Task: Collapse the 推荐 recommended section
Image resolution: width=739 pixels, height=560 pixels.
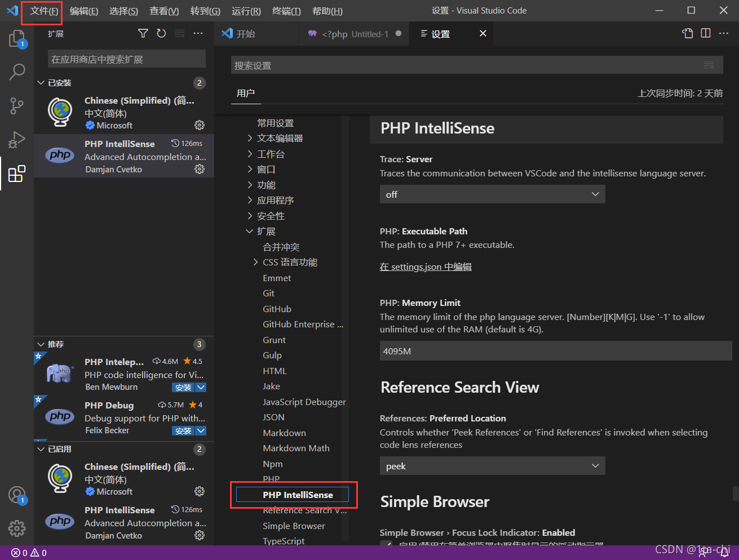Action: pos(41,344)
